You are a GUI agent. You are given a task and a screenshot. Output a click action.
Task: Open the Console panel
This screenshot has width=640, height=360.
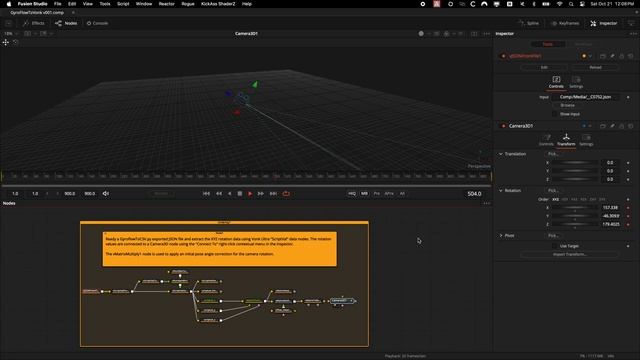click(98, 23)
